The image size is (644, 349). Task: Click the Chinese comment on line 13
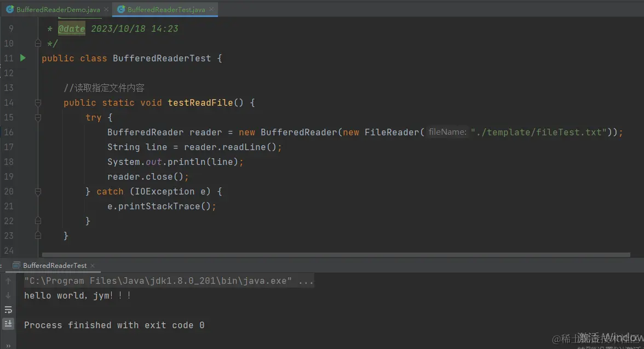coord(104,88)
